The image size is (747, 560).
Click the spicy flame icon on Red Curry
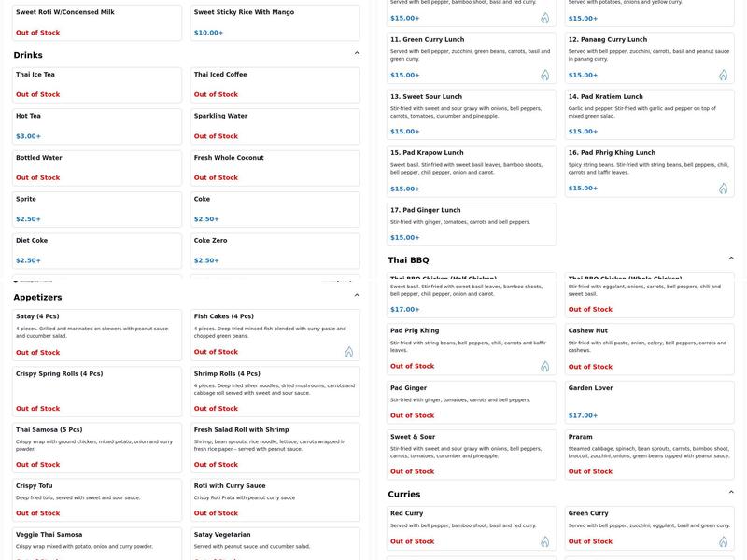coord(544,541)
